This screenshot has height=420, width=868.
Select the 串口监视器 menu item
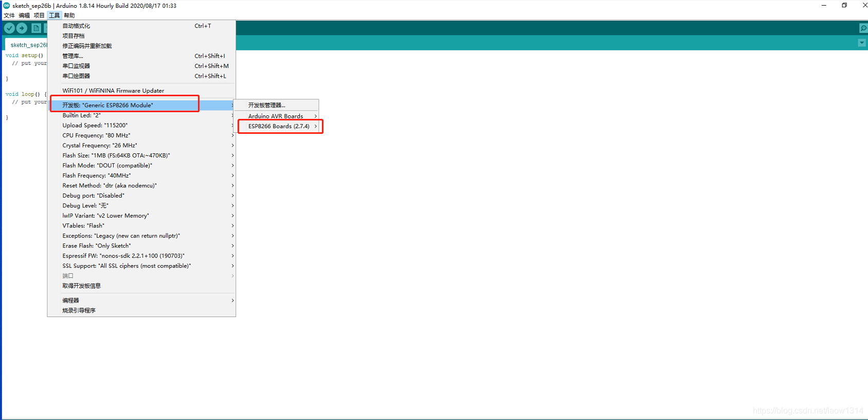(77, 66)
